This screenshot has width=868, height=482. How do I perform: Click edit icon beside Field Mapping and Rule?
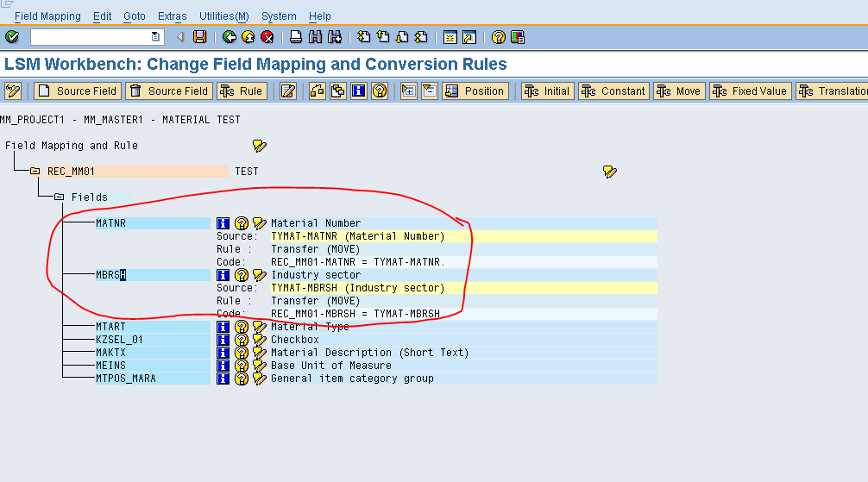click(259, 146)
